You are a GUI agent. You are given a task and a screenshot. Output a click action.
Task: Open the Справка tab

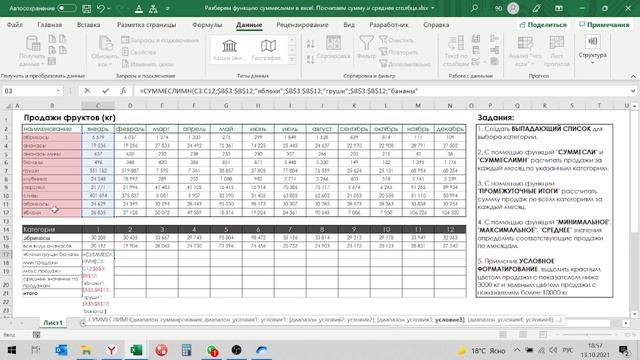(x=436, y=25)
